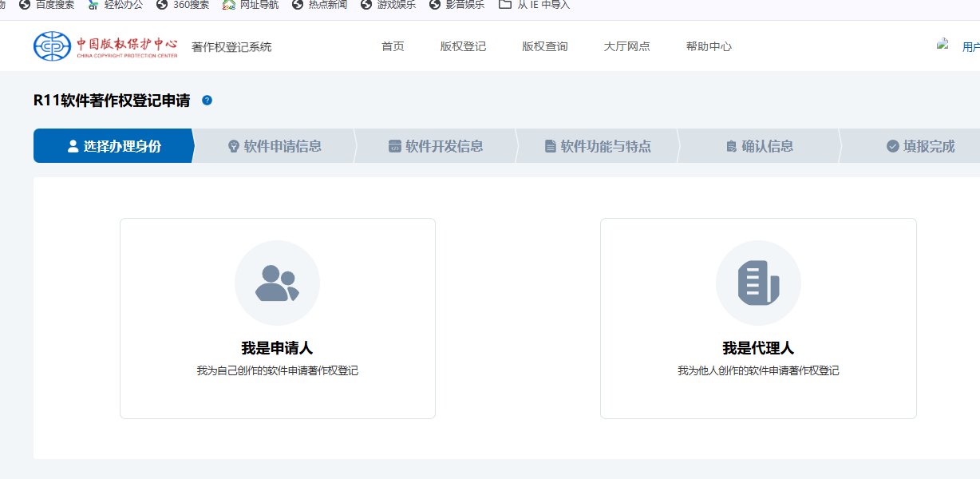
Task: Open the 首页 navigation menu item
Action: tap(393, 46)
